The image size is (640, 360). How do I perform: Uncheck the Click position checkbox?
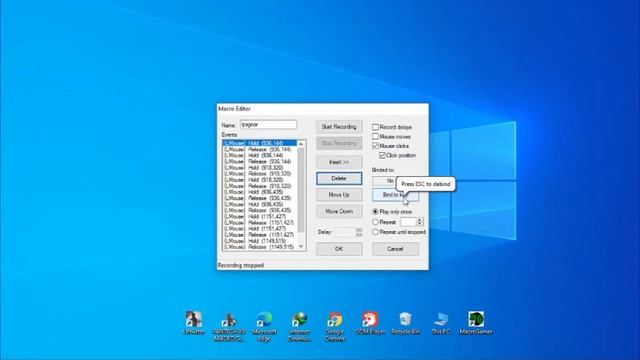coord(382,156)
